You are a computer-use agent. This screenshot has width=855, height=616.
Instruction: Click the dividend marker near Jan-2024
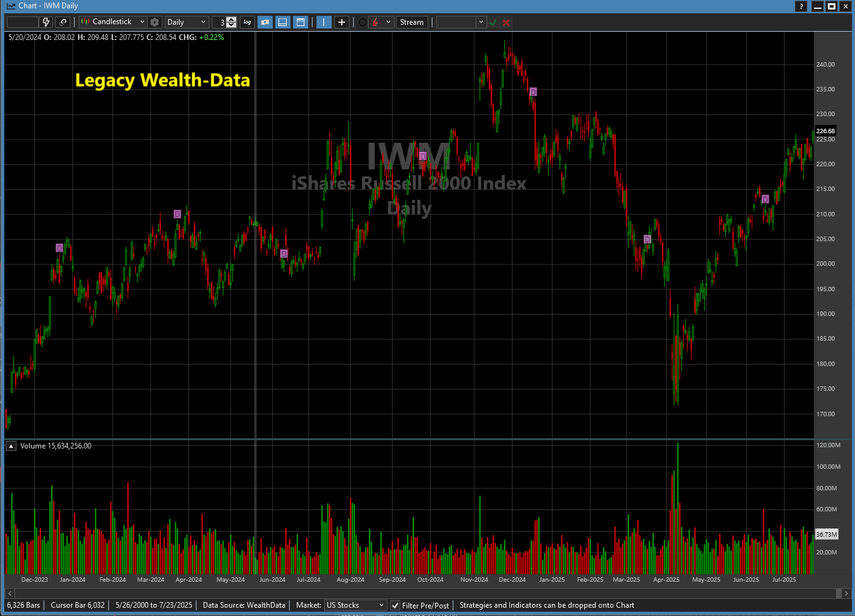click(60, 248)
